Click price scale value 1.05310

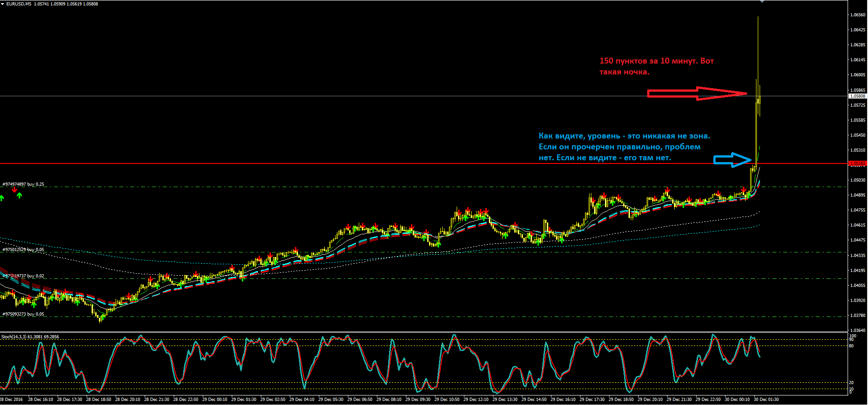[x=858, y=150]
